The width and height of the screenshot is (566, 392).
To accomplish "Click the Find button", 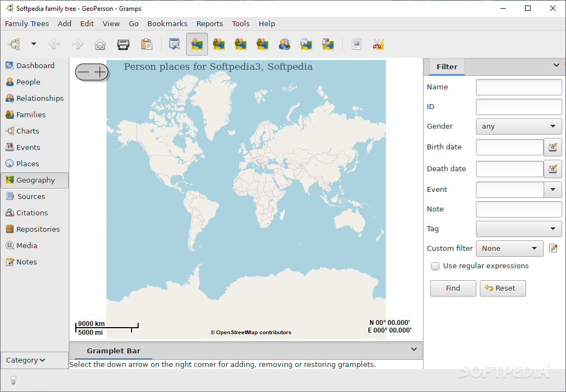I will 453,288.
